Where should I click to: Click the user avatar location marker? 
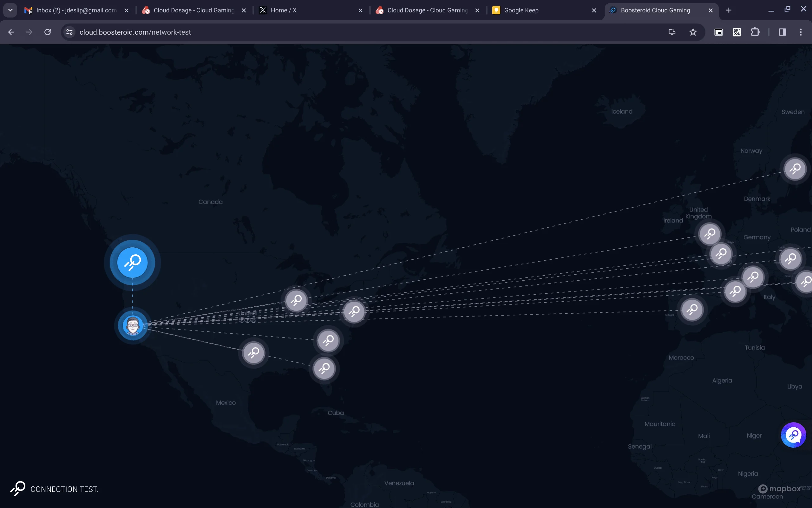click(x=133, y=325)
